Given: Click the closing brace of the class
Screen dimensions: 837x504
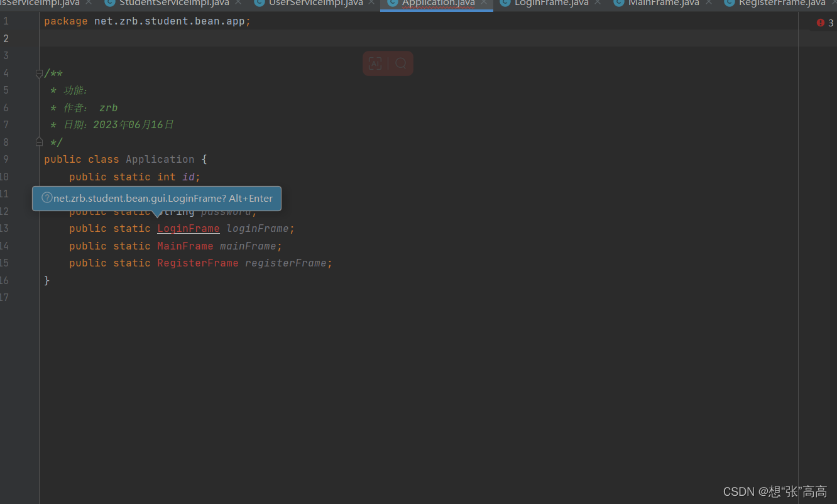Looking at the screenshot, I should (x=47, y=280).
